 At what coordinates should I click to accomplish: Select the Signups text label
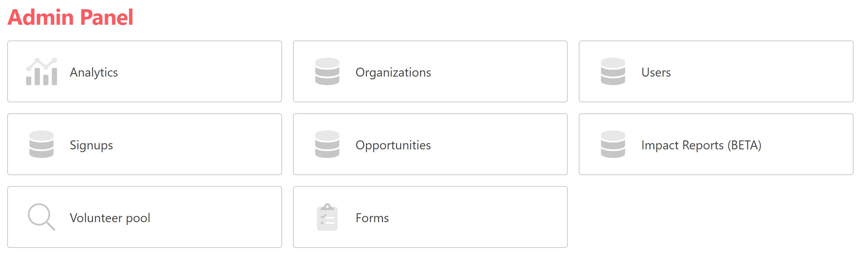(x=91, y=145)
